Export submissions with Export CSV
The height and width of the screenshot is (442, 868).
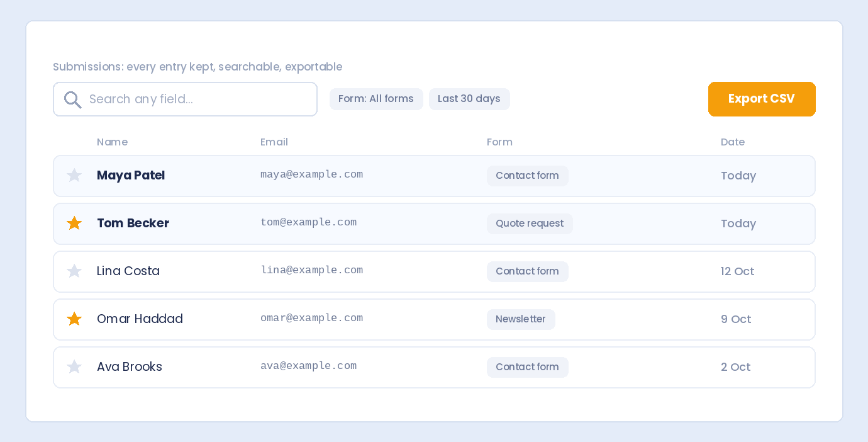click(x=762, y=99)
